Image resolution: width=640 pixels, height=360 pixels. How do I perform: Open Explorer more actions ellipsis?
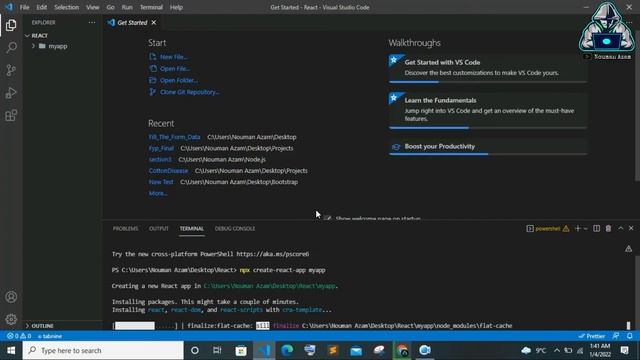pyautogui.click(x=92, y=22)
